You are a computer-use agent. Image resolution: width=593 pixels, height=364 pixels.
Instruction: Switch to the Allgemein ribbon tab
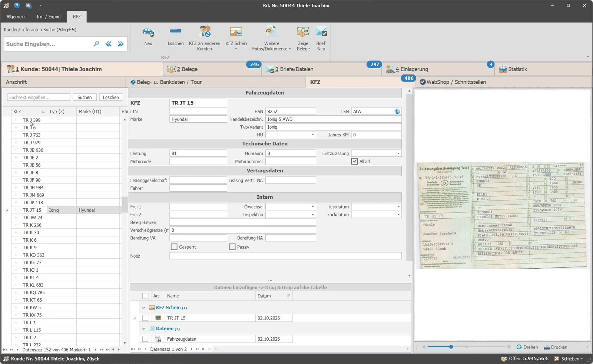(16, 17)
